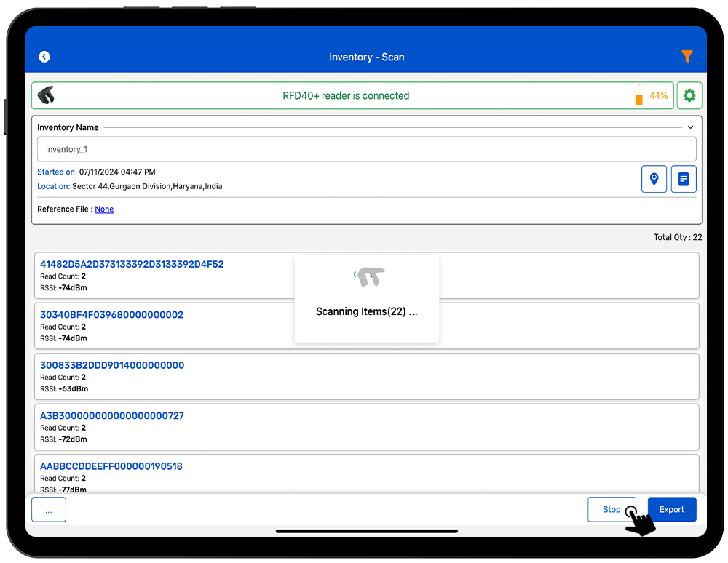Tap the back arrow in the header
The width and height of the screenshot is (728, 563).
tap(44, 57)
